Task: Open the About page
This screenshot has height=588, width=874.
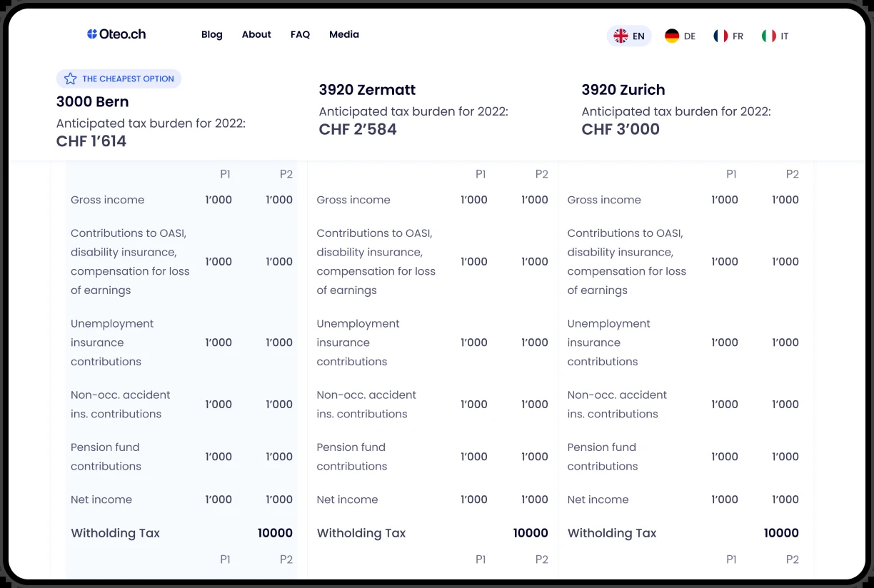Action: coord(256,34)
